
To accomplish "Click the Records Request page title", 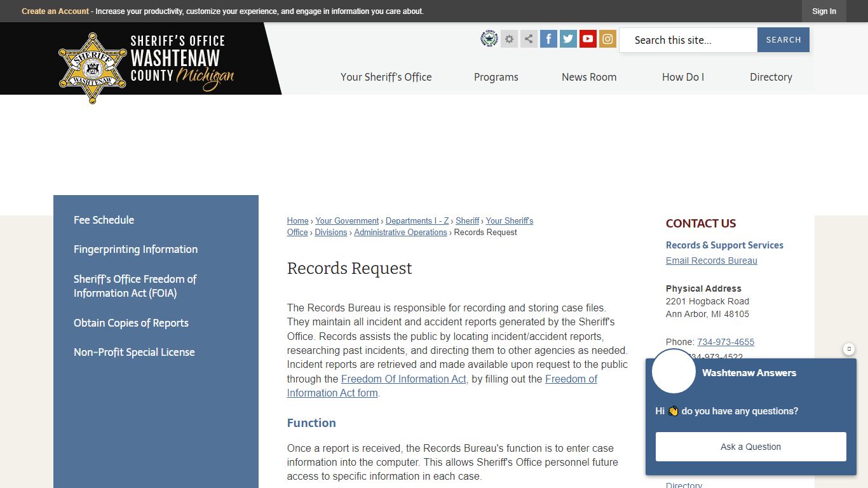I will (349, 268).
